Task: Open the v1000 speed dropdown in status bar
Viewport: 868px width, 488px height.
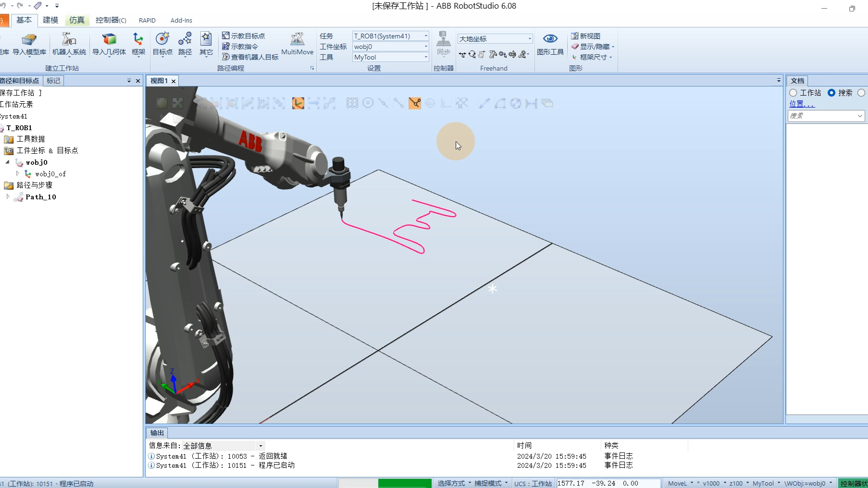Action: point(714,483)
